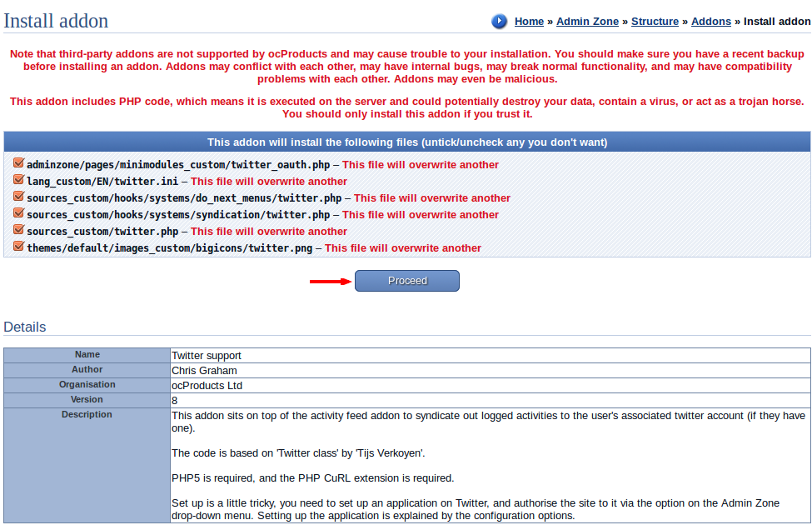
Task: Return to the Addons breadcrumb link
Action: pyautogui.click(x=711, y=22)
